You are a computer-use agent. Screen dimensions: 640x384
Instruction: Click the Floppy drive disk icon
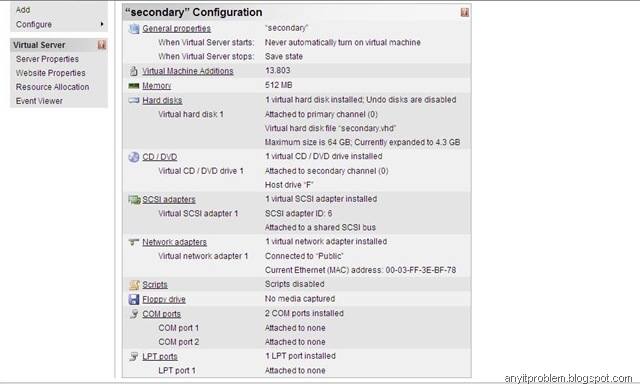click(x=134, y=299)
